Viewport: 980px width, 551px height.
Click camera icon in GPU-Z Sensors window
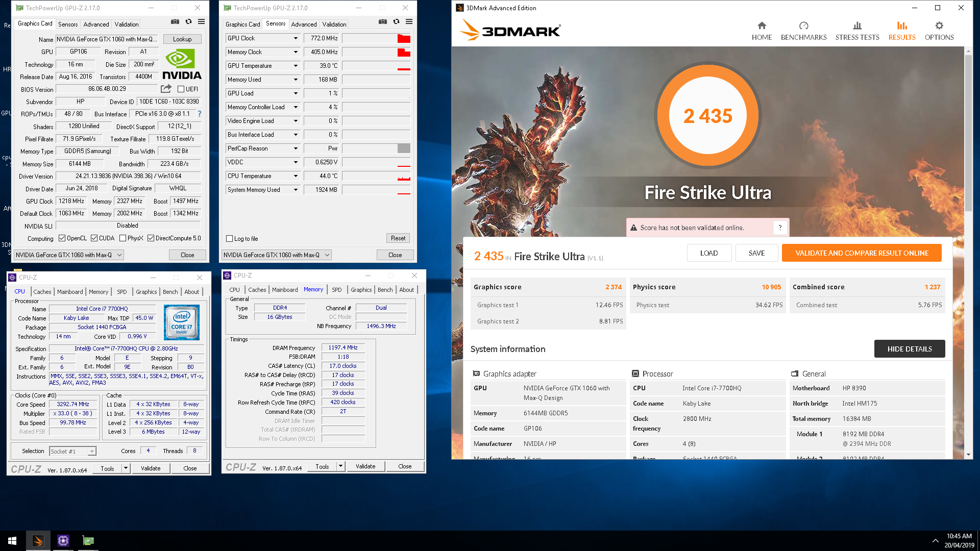click(x=383, y=21)
